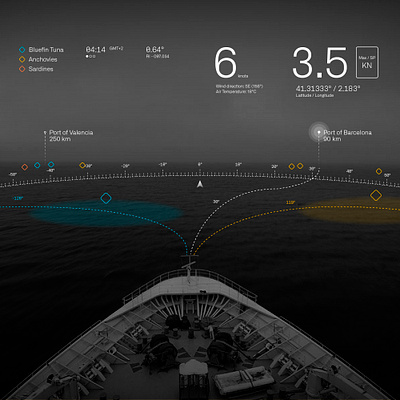Screen dimensions: 400x400
Task: Toggle the blue Bluefin Tuna legend diamond
Action: tap(22, 50)
